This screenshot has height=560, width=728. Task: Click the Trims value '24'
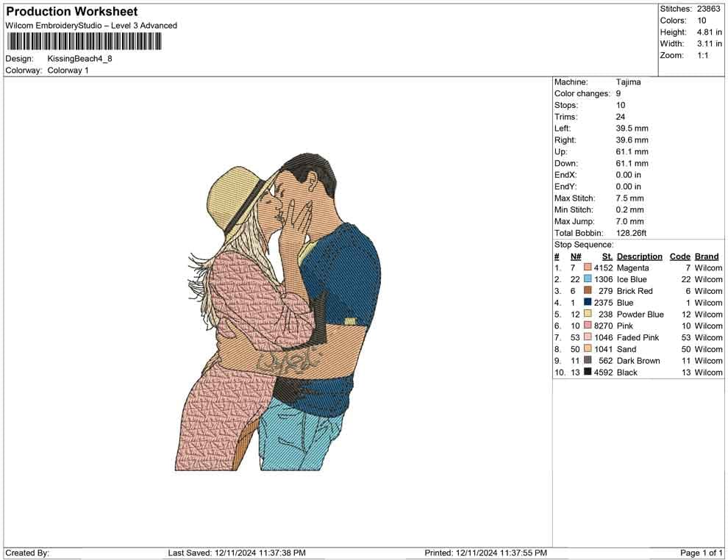[621, 117]
